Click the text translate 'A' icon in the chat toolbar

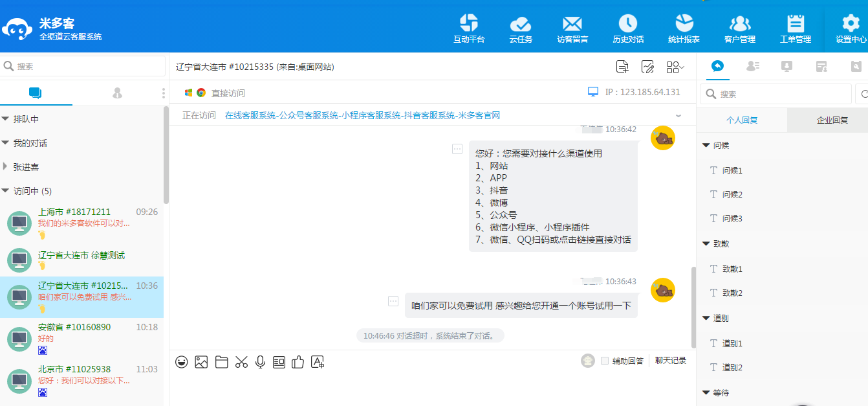click(317, 362)
